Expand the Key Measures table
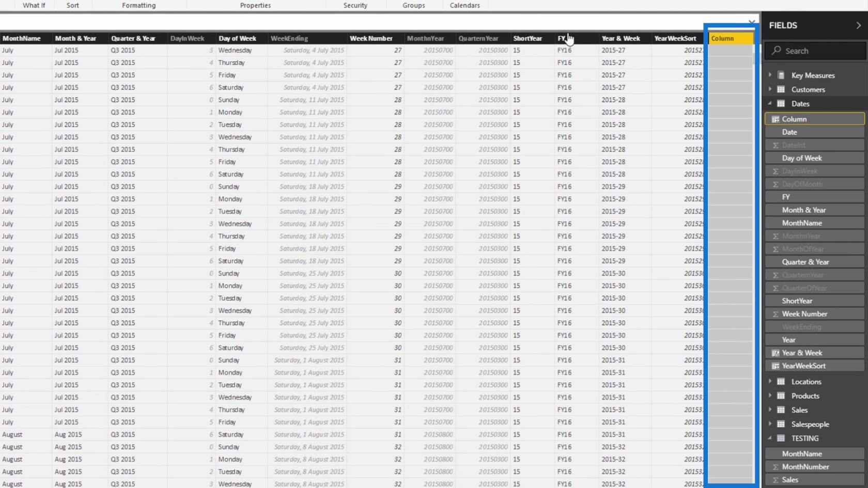 click(x=770, y=75)
